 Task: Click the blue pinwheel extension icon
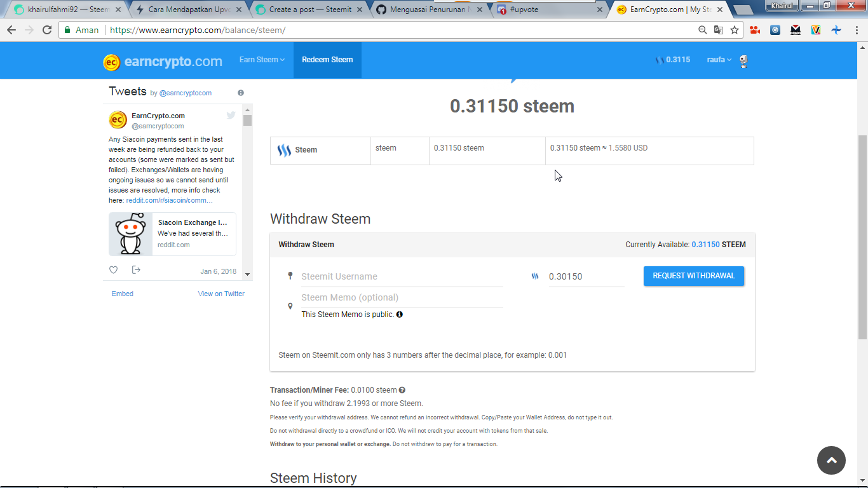pyautogui.click(x=836, y=30)
